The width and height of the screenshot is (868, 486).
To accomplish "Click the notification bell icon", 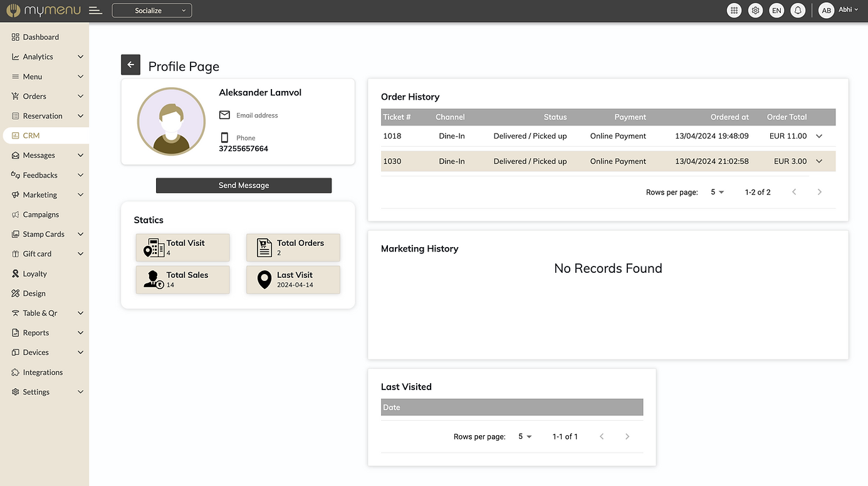I will [798, 11].
